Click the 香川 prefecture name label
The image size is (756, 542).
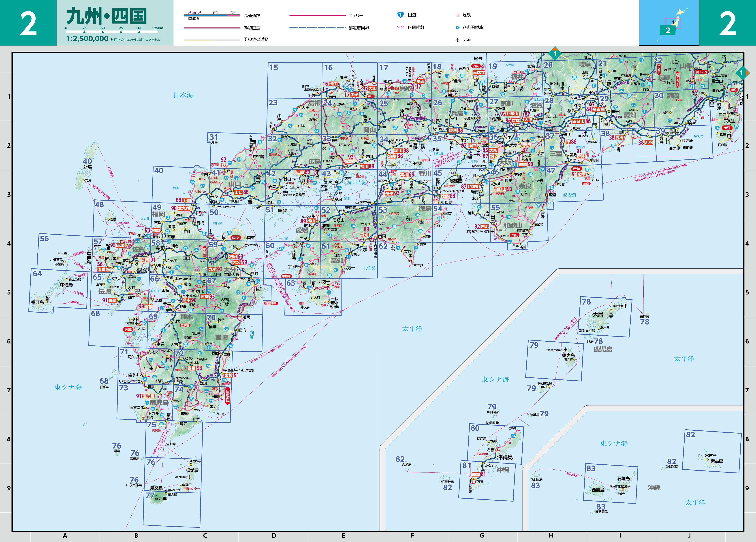point(425,174)
